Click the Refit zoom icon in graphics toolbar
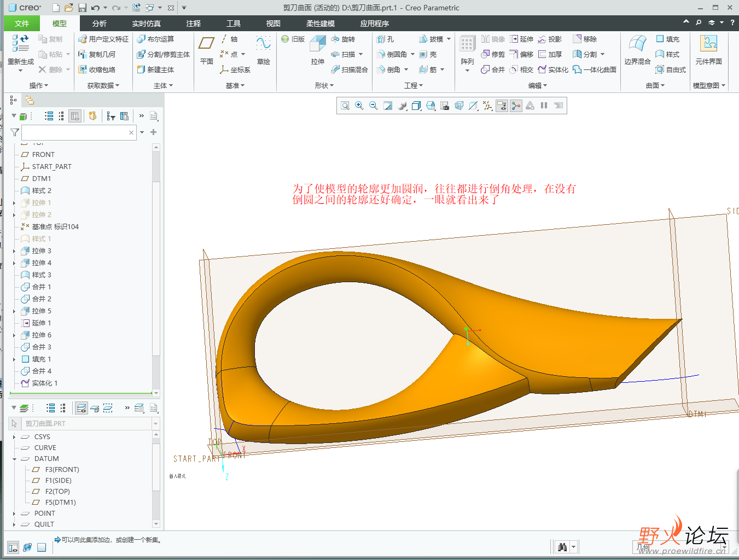The height and width of the screenshot is (560, 739). point(345,106)
